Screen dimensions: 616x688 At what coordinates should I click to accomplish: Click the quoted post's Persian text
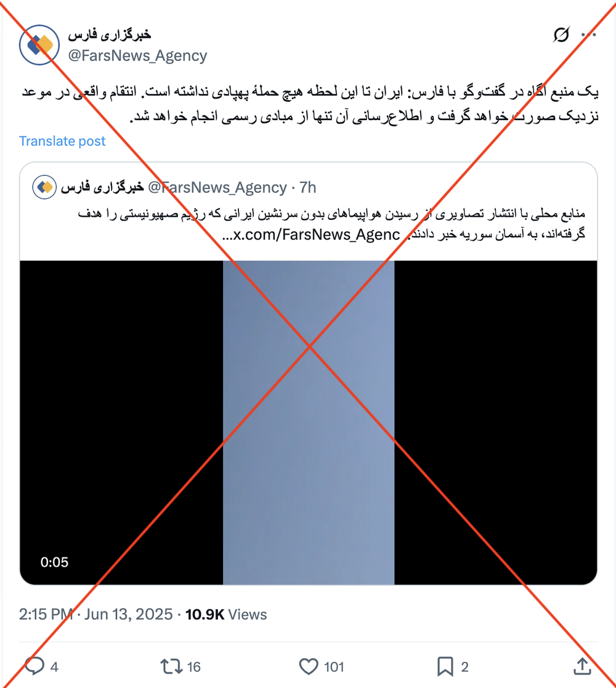[331, 224]
